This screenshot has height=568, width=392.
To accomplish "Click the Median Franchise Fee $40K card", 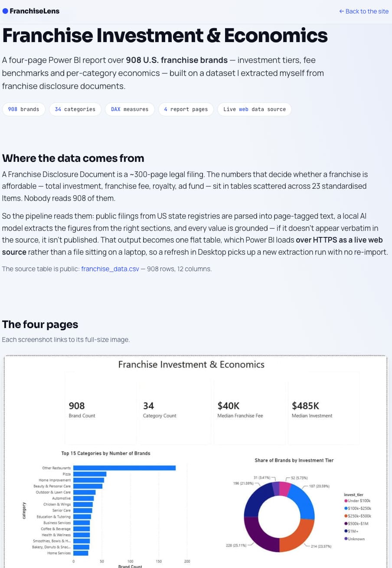I will point(249,409).
